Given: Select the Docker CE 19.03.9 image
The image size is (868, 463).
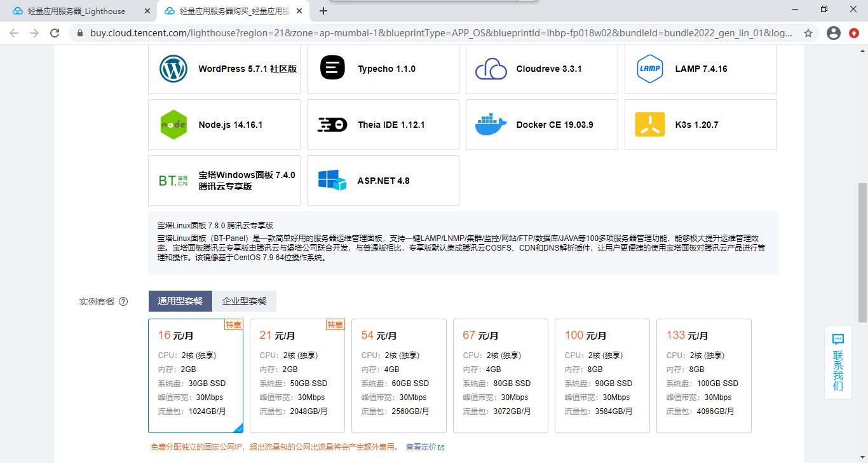Looking at the screenshot, I should click(x=542, y=125).
